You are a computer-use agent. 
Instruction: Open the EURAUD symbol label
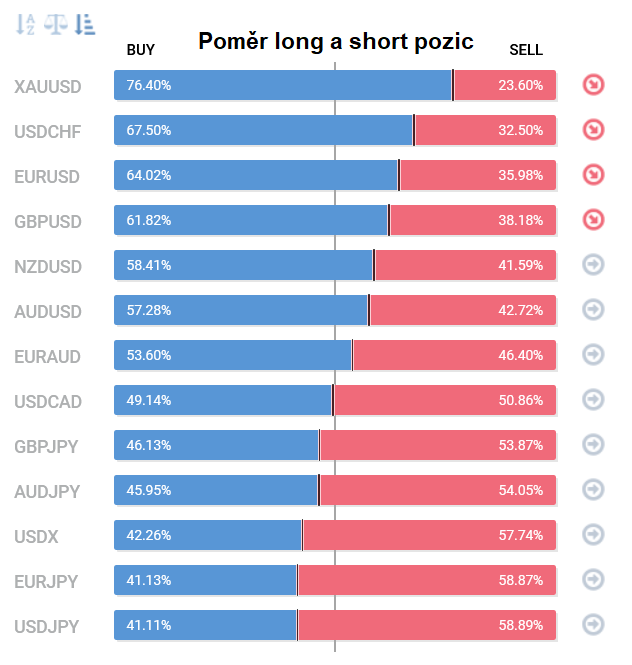click(47, 357)
